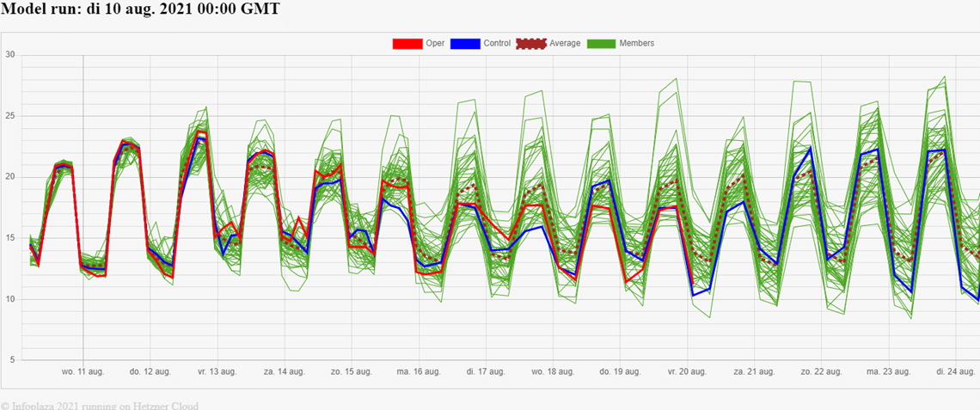980x410 pixels.
Task: Click the 'do. 19 aug.' axis date
Action: [620, 372]
